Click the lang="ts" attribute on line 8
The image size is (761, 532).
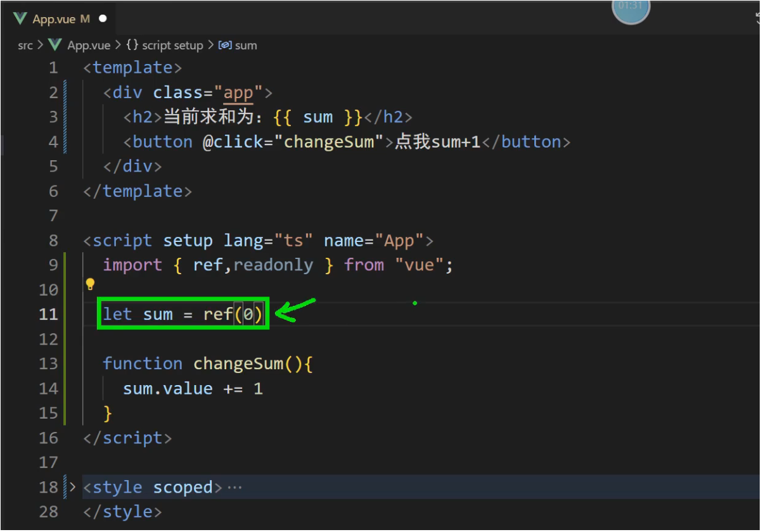pos(268,241)
